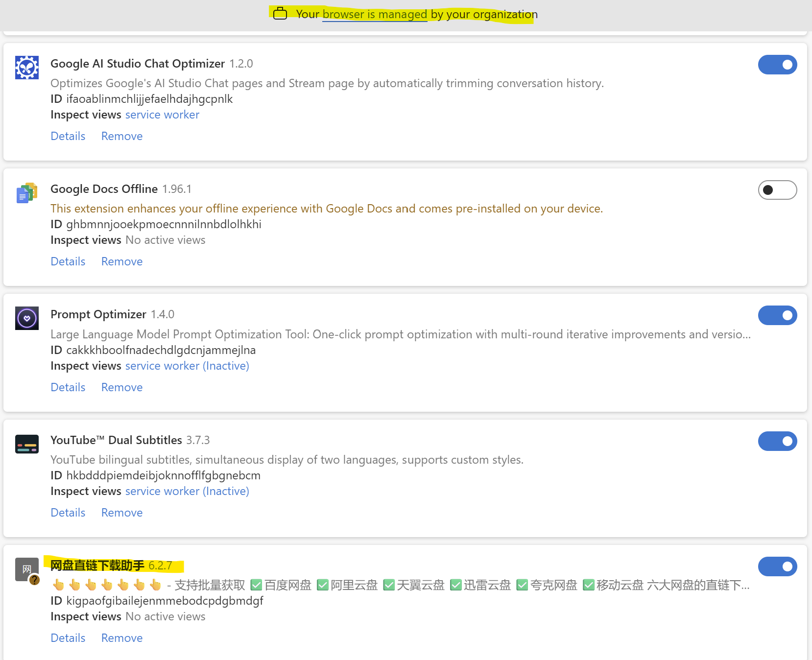Click the Prompt Optimizer extension icon
The image size is (812, 660).
[27, 318]
